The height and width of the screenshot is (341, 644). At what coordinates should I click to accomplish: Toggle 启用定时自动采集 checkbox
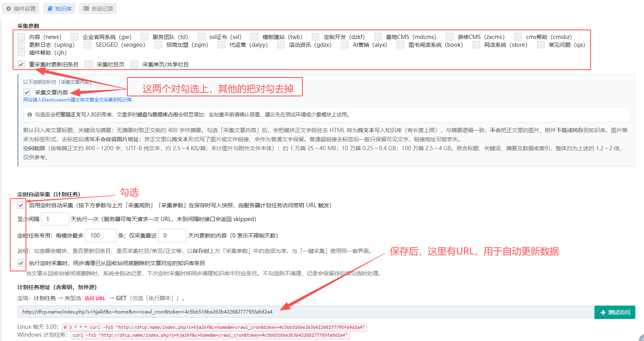pyautogui.click(x=21, y=205)
